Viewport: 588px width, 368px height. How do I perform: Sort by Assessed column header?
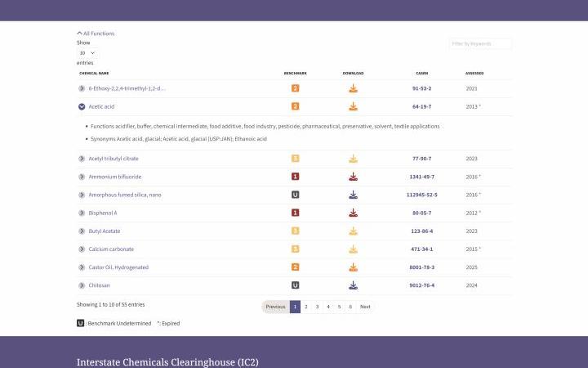[x=474, y=74]
